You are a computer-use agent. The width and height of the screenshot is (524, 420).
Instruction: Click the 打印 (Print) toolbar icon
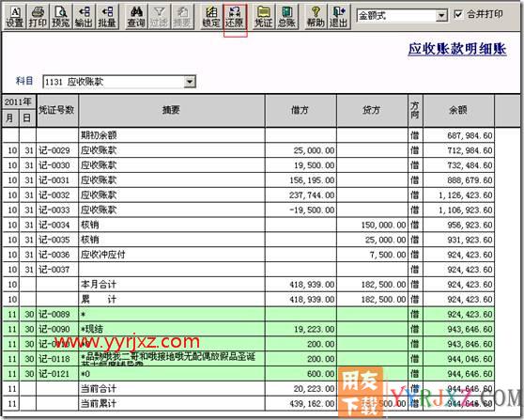point(38,17)
